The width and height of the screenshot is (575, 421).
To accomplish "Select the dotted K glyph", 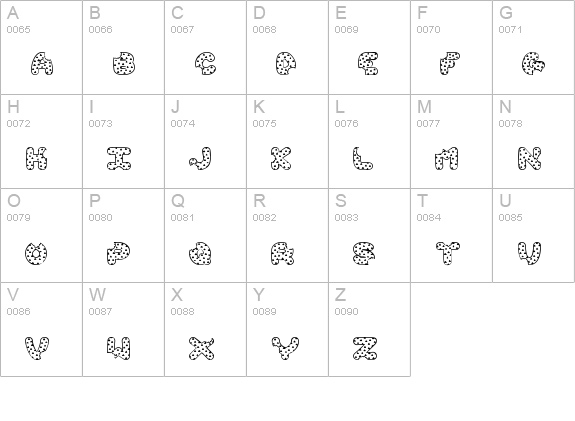I will click(x=281, y=158).
